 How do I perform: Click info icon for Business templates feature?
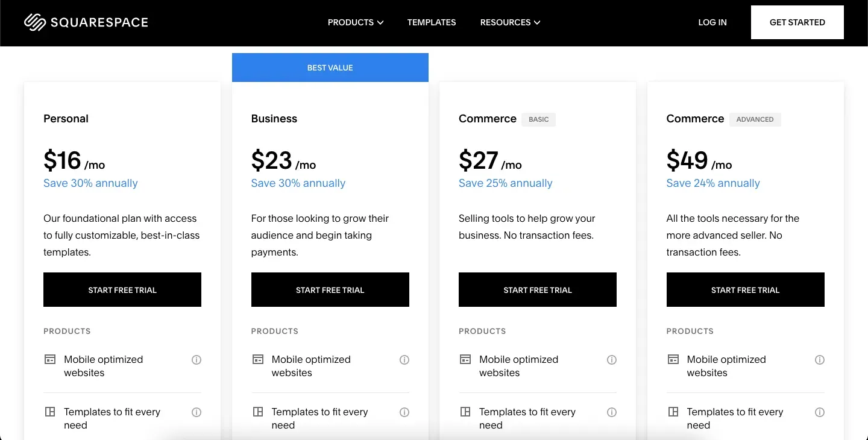coord(404,412)
